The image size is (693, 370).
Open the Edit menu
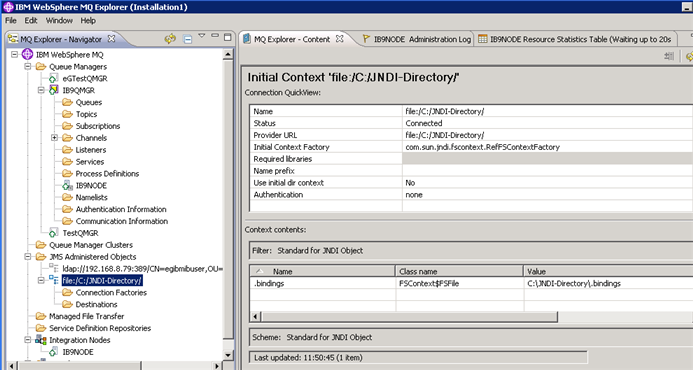click(31, 20)
